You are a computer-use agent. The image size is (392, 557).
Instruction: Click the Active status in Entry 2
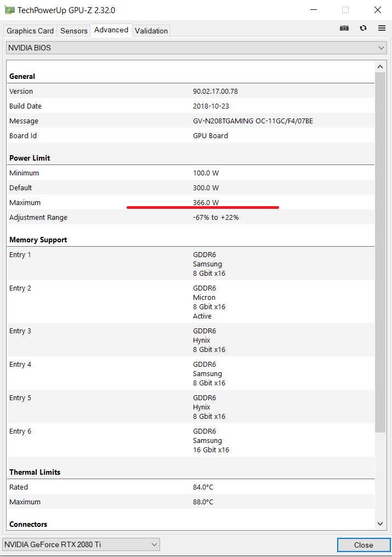coord(202,316)
